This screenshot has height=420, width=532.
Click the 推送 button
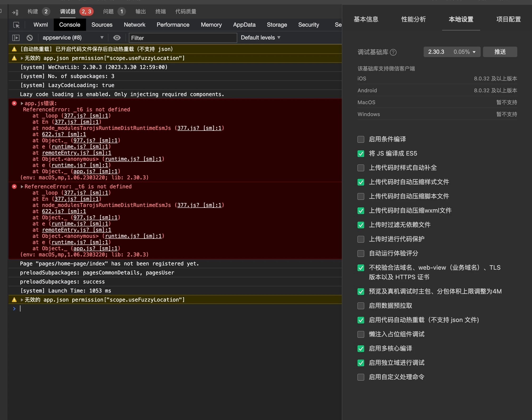point(500,52)
